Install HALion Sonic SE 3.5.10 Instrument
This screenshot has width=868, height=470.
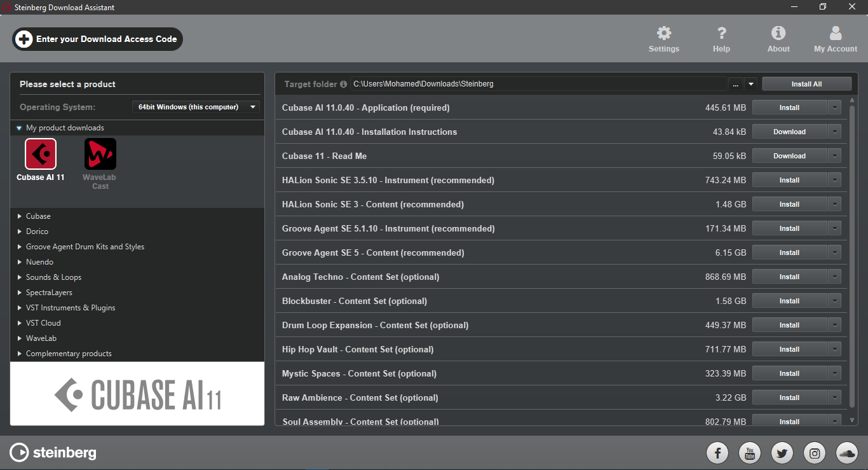coord(790,180)
